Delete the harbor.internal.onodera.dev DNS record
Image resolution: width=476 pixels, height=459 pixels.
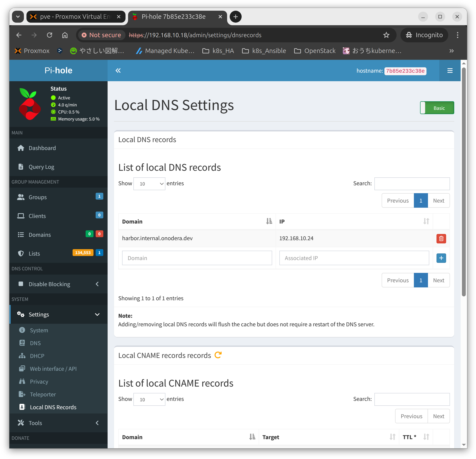(x=441, y=238)
